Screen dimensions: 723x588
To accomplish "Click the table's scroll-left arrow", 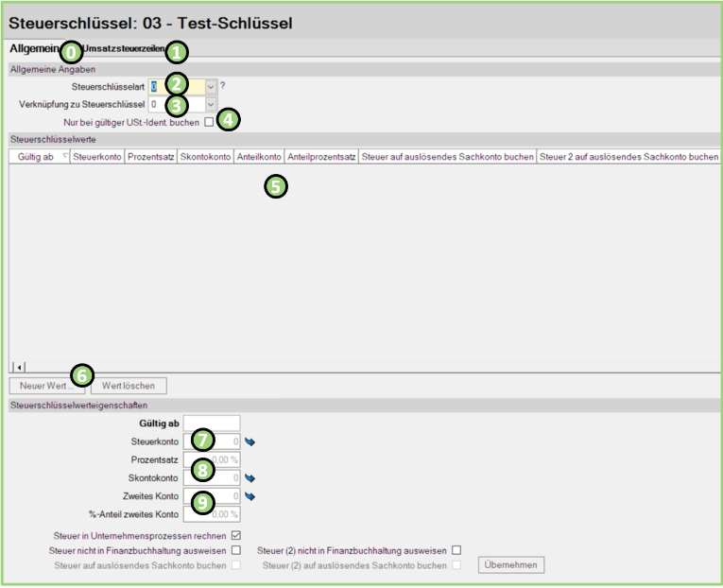I will 17,366.
